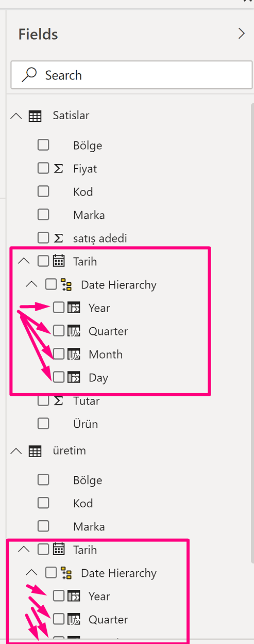This screenshot has height=644, width=254.
Task: Click the first Date Hierarchy icon under Satislar
Action: (x=66, y=284)
